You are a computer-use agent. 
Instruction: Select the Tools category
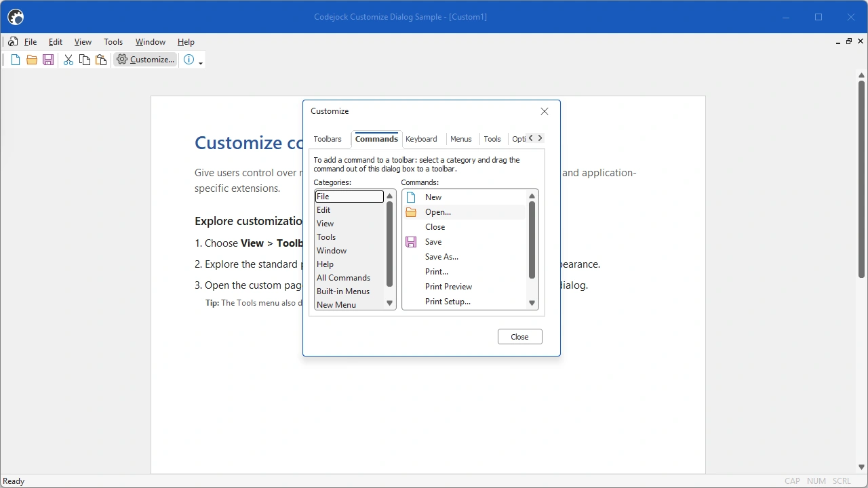[349, 237]
